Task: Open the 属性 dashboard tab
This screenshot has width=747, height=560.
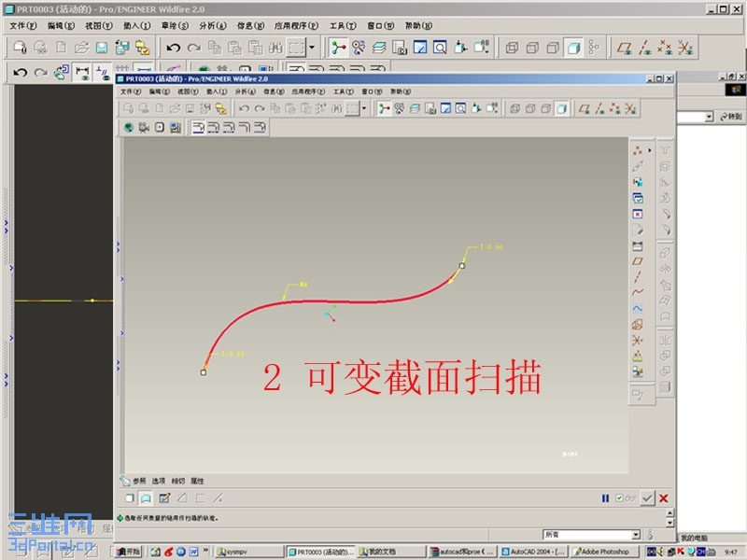Action: pos(197,481)
